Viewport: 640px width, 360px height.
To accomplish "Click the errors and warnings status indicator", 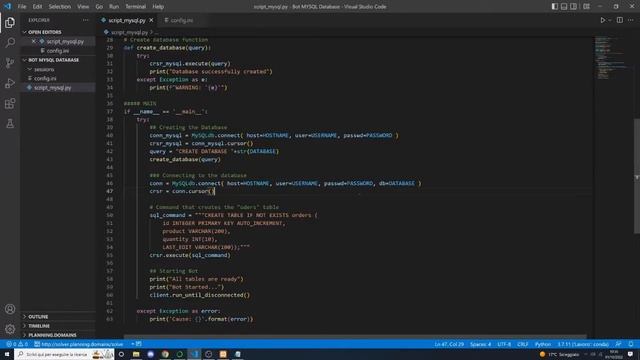I will (17, 344).
